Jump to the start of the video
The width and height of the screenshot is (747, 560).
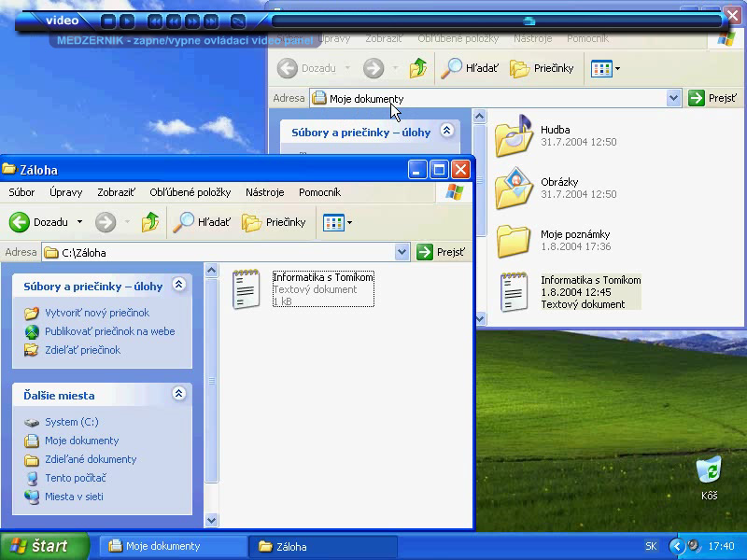pos(155,21)
